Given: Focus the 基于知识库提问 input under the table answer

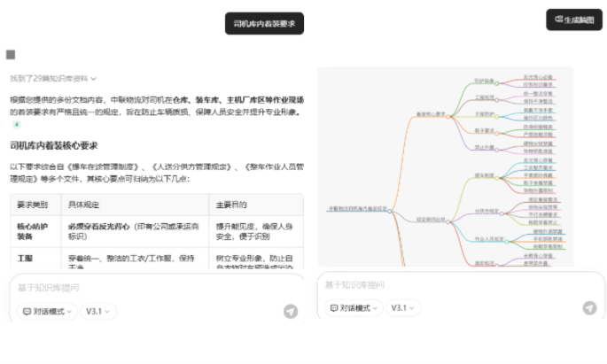Looking at the screenshot, I should tap(142, 288).
